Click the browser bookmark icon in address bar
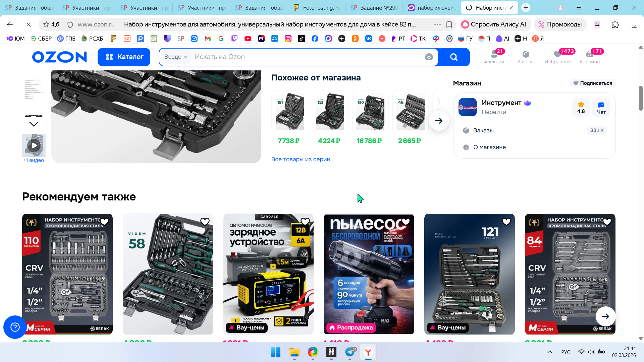This screenshot has height=362, width=644. tap(449, 24)
